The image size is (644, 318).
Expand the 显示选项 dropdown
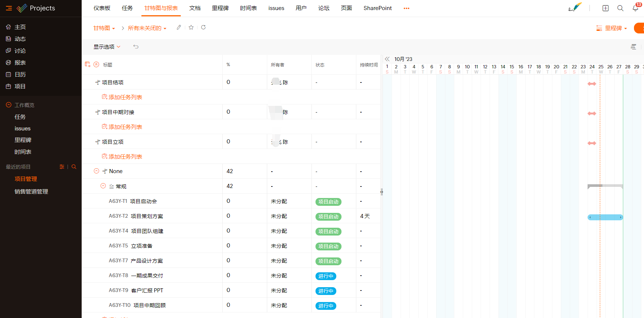click(x=107, y=47)
